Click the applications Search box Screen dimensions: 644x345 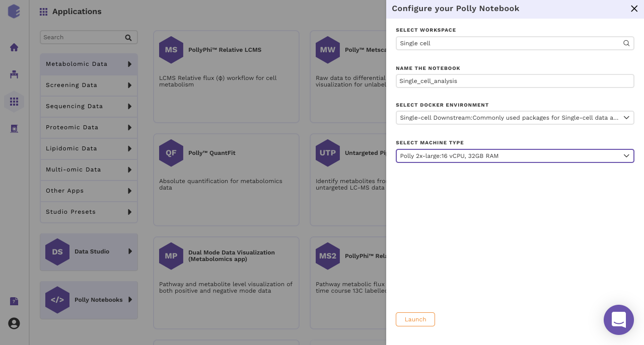coord(89,37)
